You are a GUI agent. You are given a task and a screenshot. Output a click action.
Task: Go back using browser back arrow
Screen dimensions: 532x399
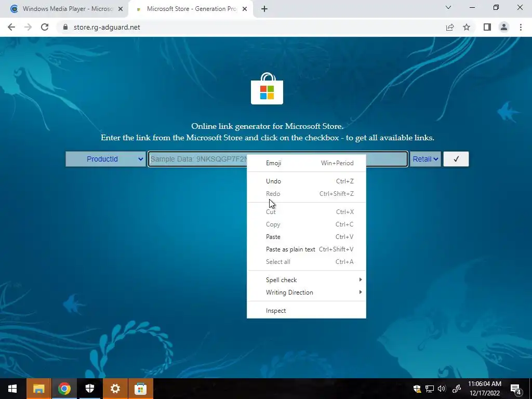coord(11,27)
